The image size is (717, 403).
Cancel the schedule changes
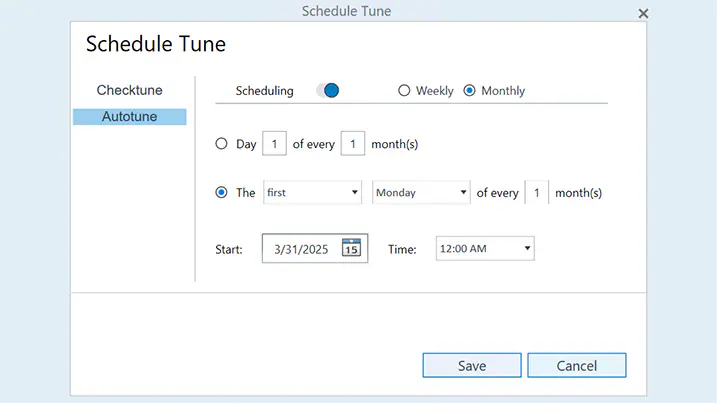[x=577, y=365]
